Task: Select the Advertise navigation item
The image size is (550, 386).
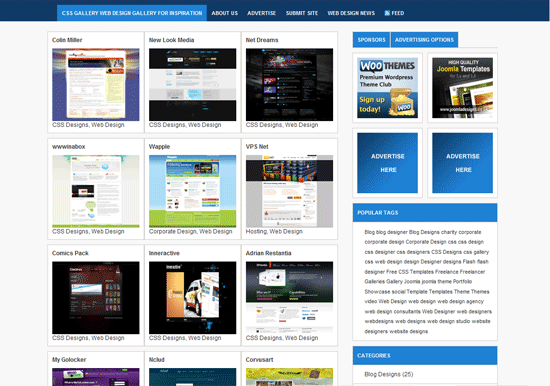Action: pos(261,13)
